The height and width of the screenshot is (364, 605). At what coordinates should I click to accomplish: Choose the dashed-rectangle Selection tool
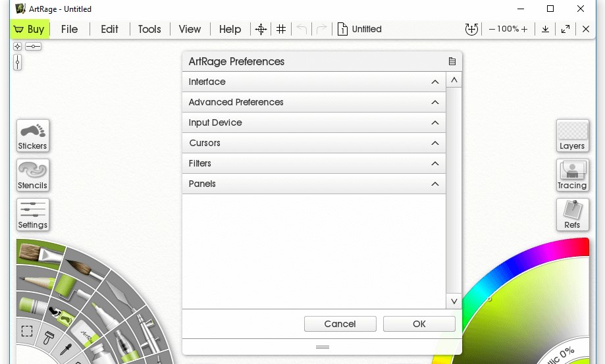pos(26,331)
